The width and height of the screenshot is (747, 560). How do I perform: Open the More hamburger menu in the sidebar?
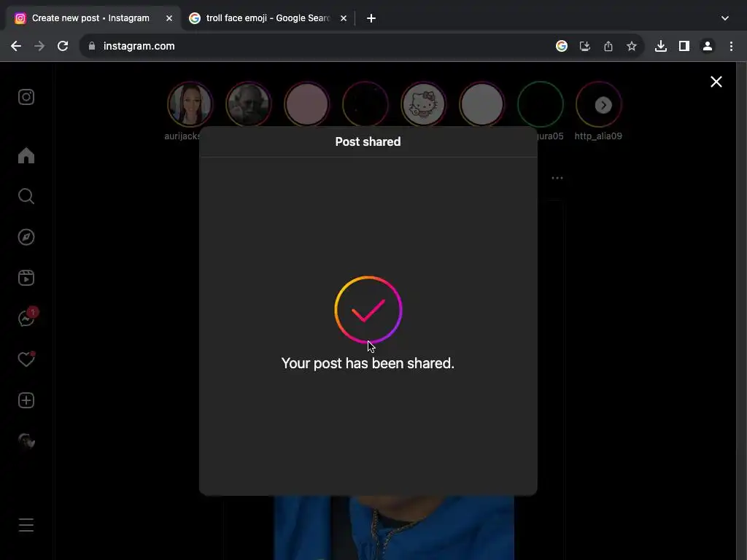(x=26, y=525)
